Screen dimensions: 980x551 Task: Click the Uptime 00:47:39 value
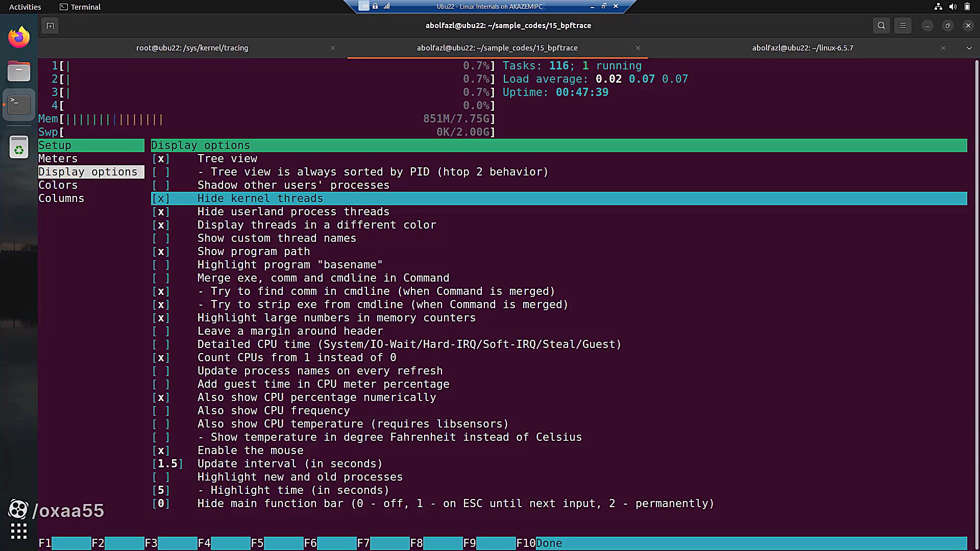(582, 92)
